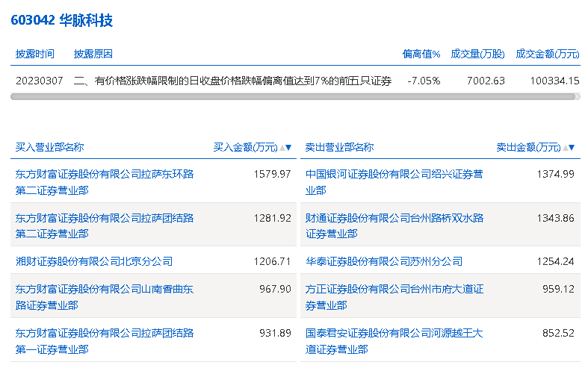This screenshot has height=368, width=588.
Task: Select turnover value 100334.15
Action: coord(554,81)
